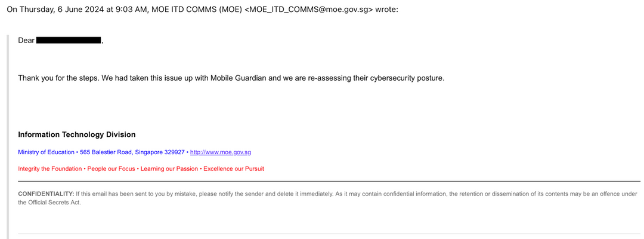This screenshot has width=644, height=239.
Task: Select the blue Ministry of Education text
Action: pos(47,152)
